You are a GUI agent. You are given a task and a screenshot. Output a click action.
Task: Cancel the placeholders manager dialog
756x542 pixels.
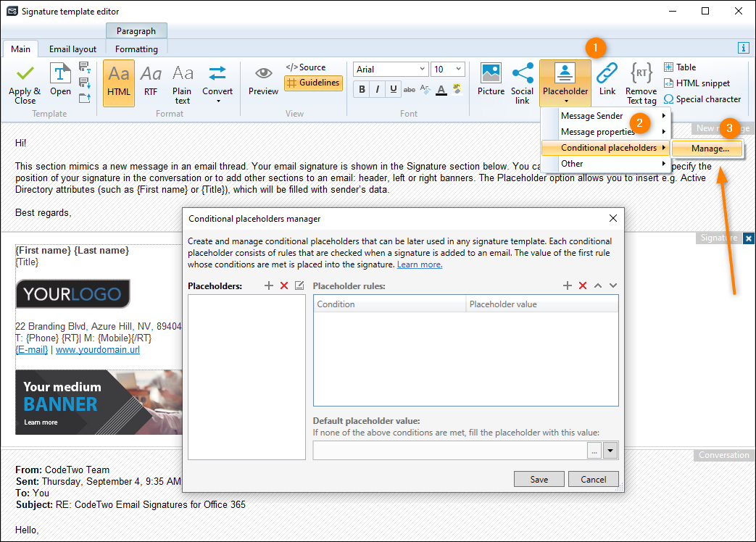[593, 480]
